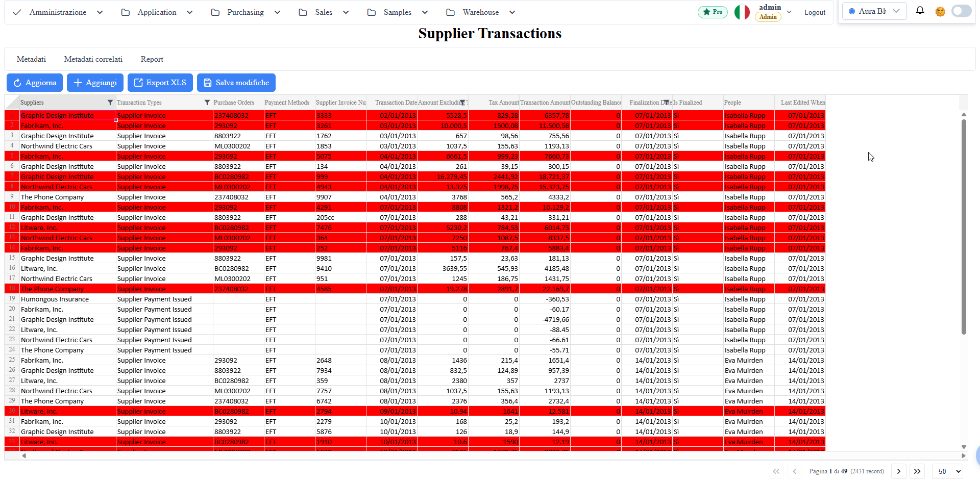Image resolution: width=980 pixels, height=482 pixels.
Task: Click Salva modifiche button
Action: coord(236,83)
